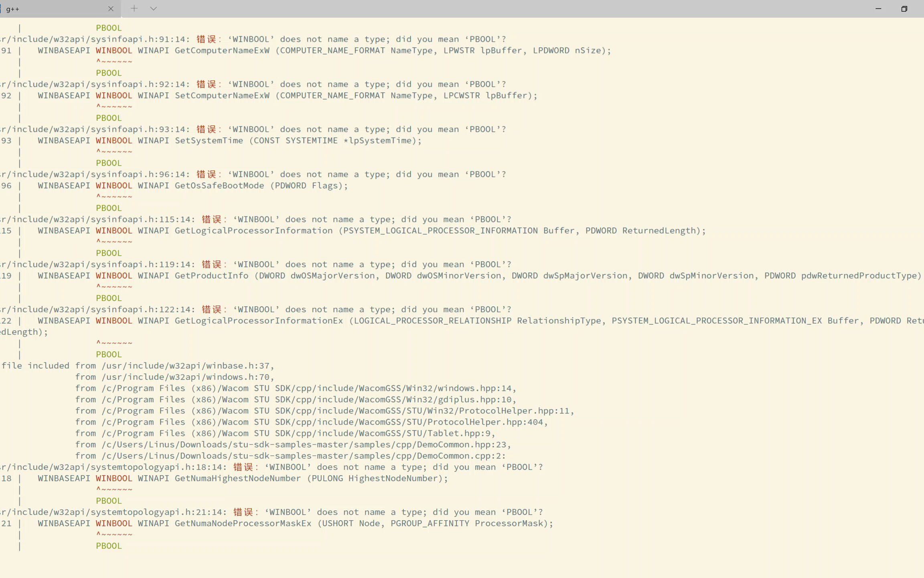Click GetNumaNodeProcessorMaskEx on line 21

pyautogui.click(x=243, y=523)
